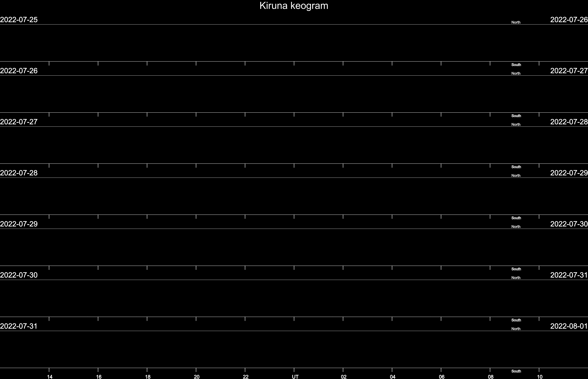Click North label of row starting 2022-07-26

coord(516,73)
